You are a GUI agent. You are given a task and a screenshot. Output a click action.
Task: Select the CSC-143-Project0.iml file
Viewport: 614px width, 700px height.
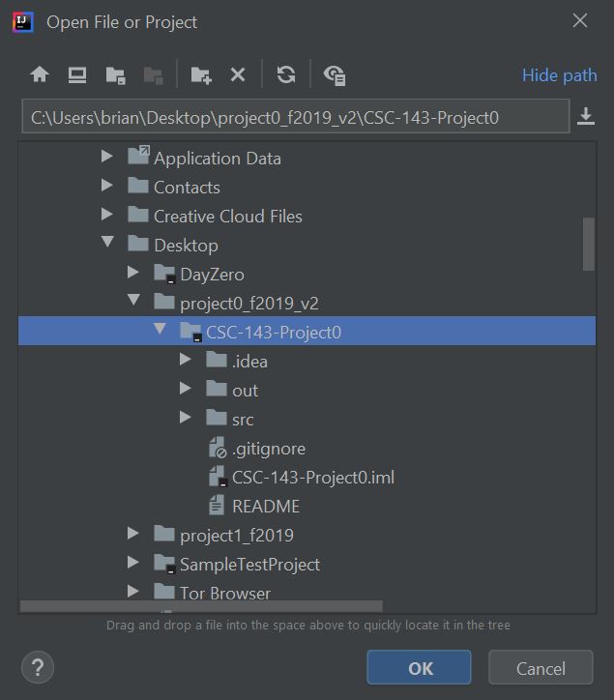click(302, 478)
